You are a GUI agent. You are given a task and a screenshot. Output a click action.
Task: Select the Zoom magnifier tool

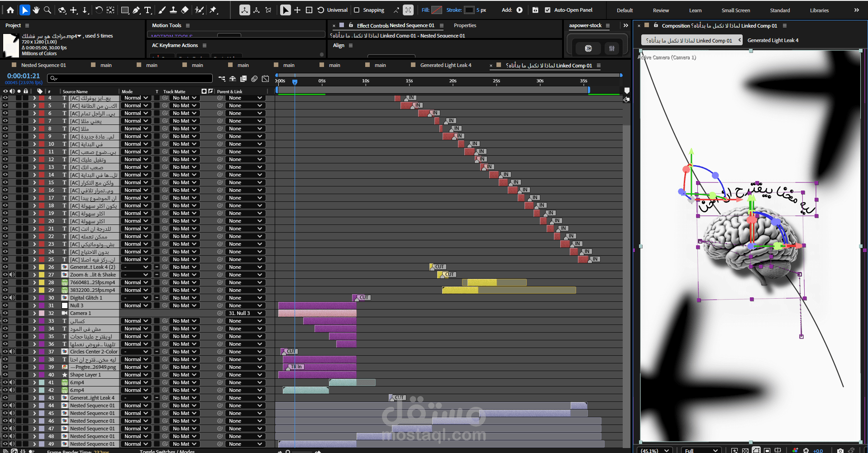tap(48, 10)
